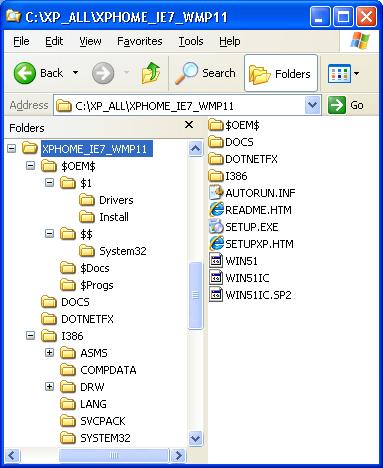Click the I386 folder icon in tree

pos(49,336)
